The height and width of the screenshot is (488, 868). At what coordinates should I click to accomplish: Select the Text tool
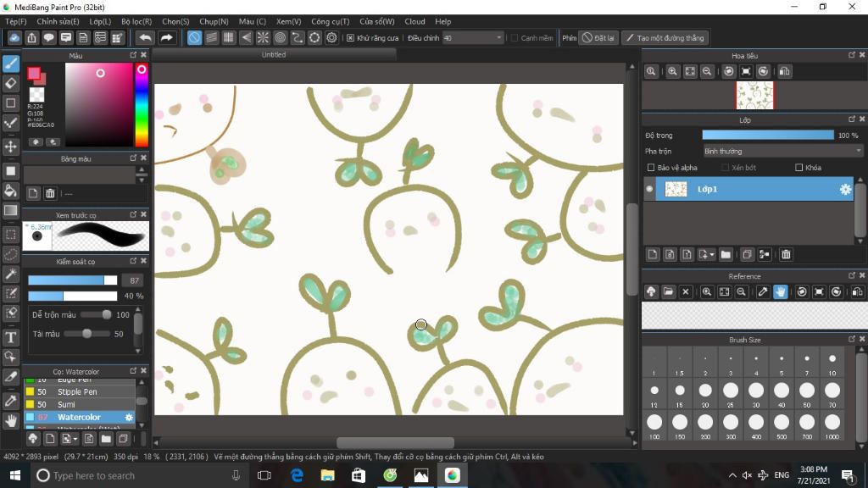coord(10,337)
